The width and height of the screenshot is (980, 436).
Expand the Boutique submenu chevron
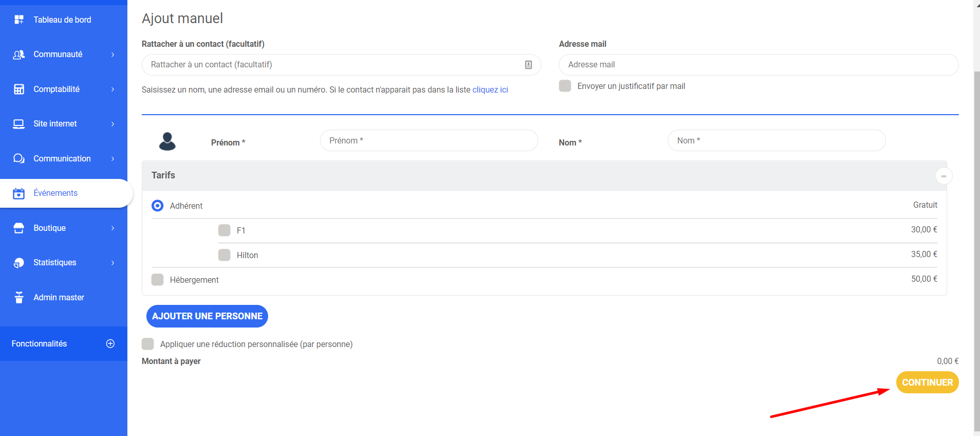(x=112, y=228)
